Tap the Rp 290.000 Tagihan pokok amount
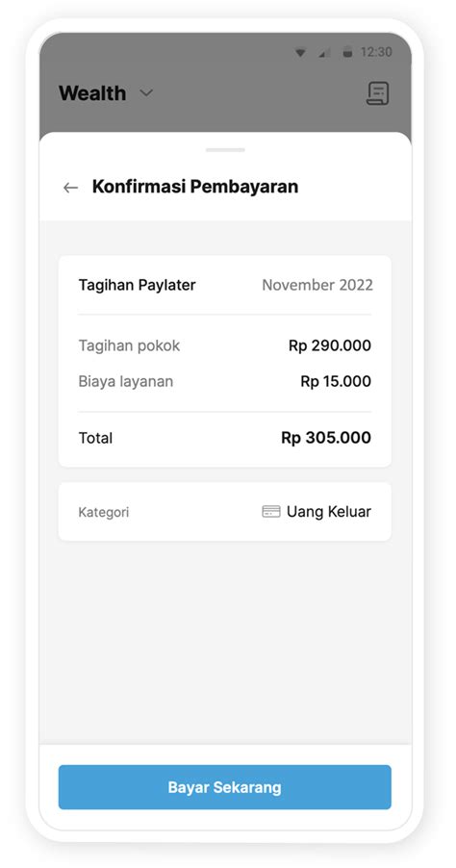456x868 pixels. point(330,346)
